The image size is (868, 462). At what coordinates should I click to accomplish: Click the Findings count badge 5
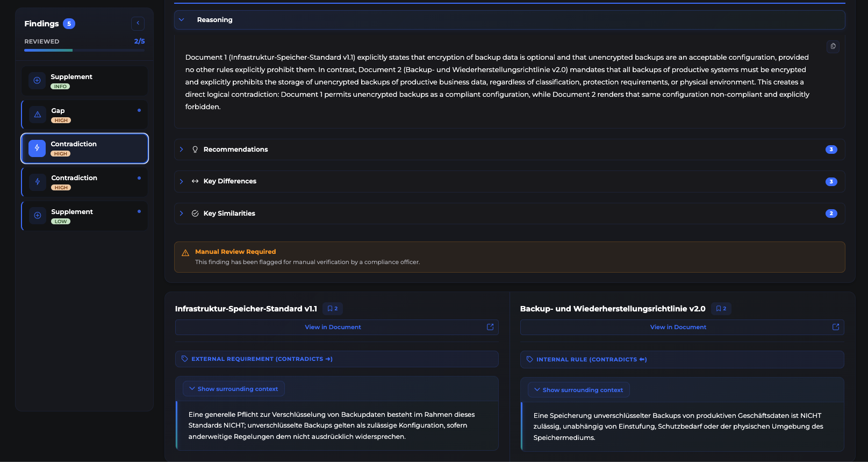point(69,24)
